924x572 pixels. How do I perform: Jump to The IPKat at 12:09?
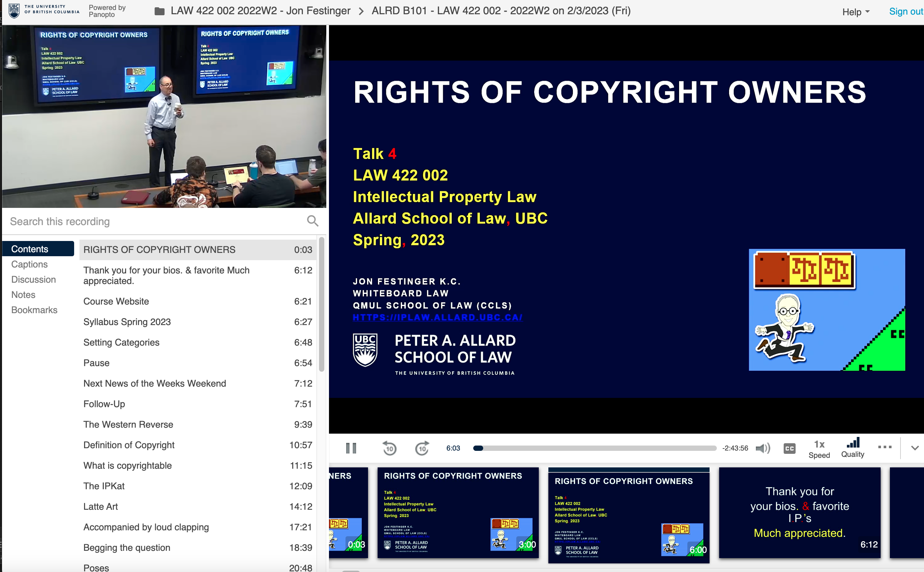pos(198,486)
